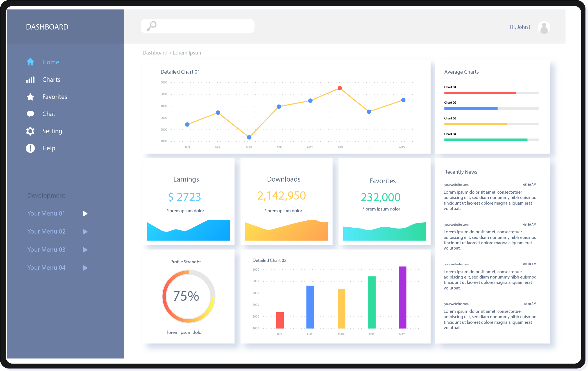The image size is (588, 371).
Task: Focus the search input field
Action: coord(197,26)
